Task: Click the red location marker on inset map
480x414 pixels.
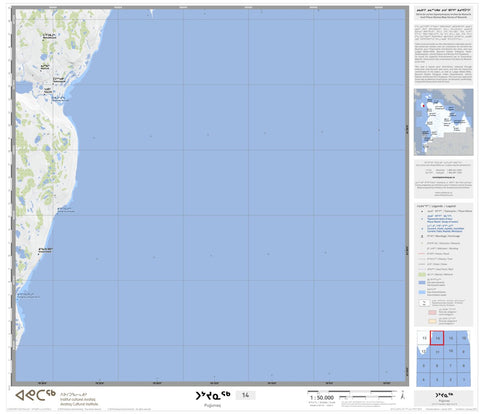Action: [423, 106]
